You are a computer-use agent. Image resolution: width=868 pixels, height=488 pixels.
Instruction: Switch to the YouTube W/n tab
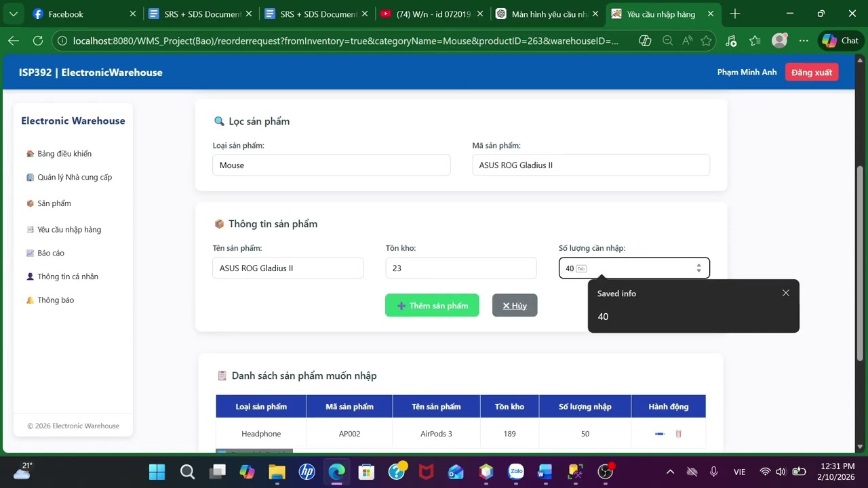pyautogui.click(x=433, y=14)
